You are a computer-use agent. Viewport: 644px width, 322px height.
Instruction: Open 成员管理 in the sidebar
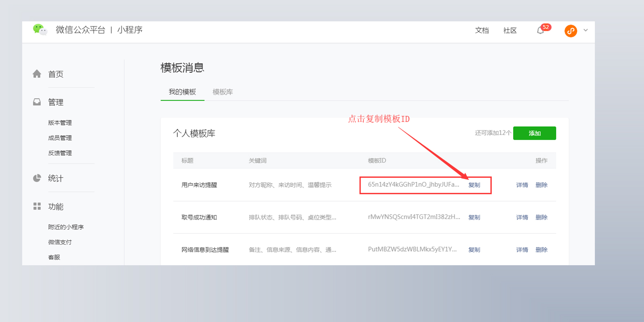[60, 138]
